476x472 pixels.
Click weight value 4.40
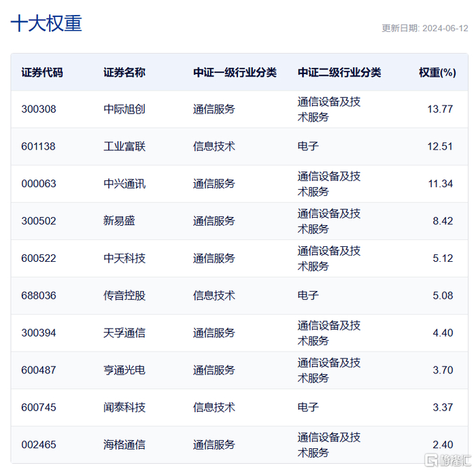(x=443, y=333)
